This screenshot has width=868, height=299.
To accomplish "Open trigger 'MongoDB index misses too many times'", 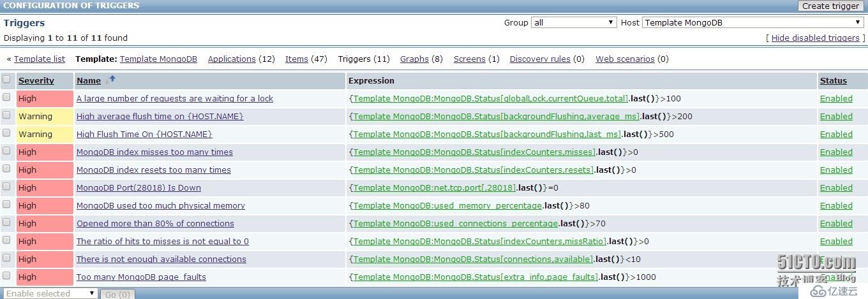I will (154, 152).
